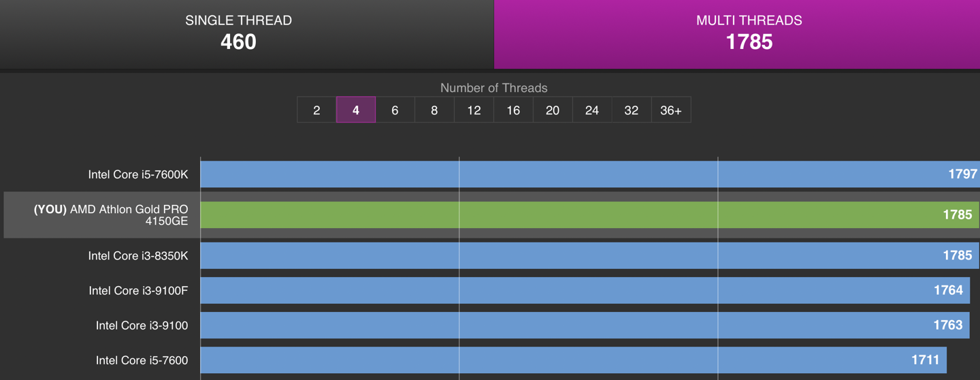Click the (YOU) AMD Athlon Gold PRO label
Viewport: 980px width, 380px height.
tap(111, 215)
